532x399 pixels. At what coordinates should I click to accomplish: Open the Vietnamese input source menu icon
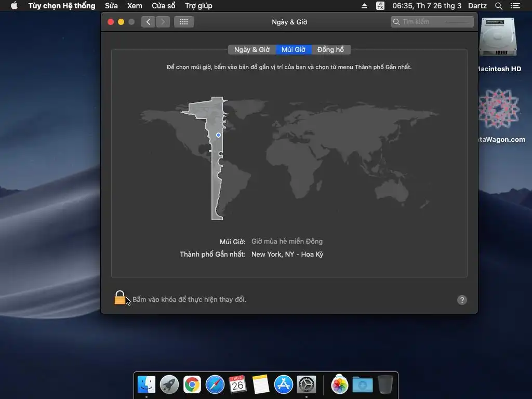(380, 6)
